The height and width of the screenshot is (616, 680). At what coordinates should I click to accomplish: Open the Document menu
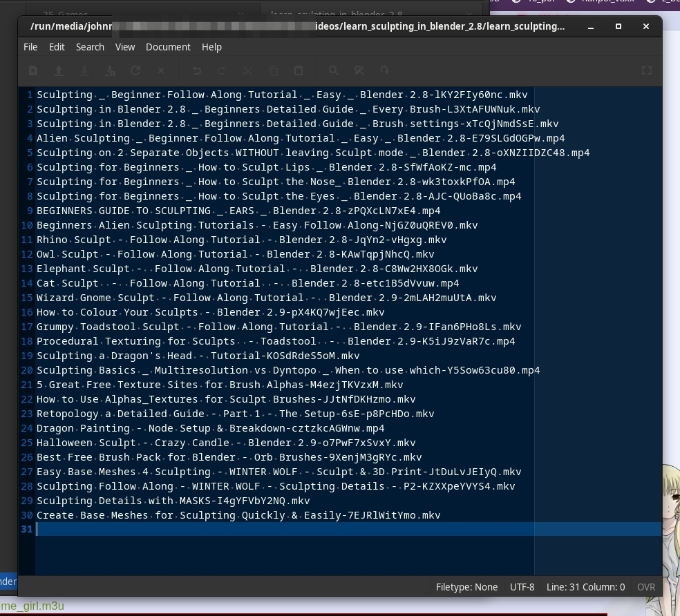coord(168,47)
